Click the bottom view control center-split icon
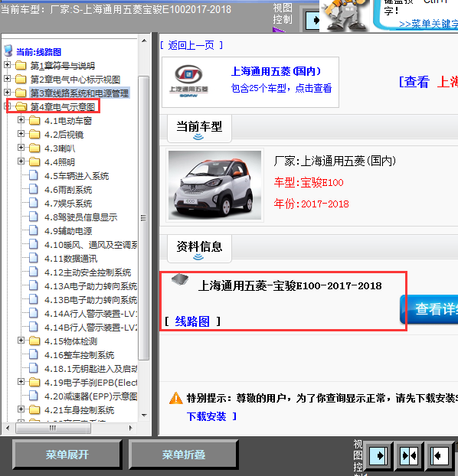The image size is (458, 476). [x=409, y=455]
